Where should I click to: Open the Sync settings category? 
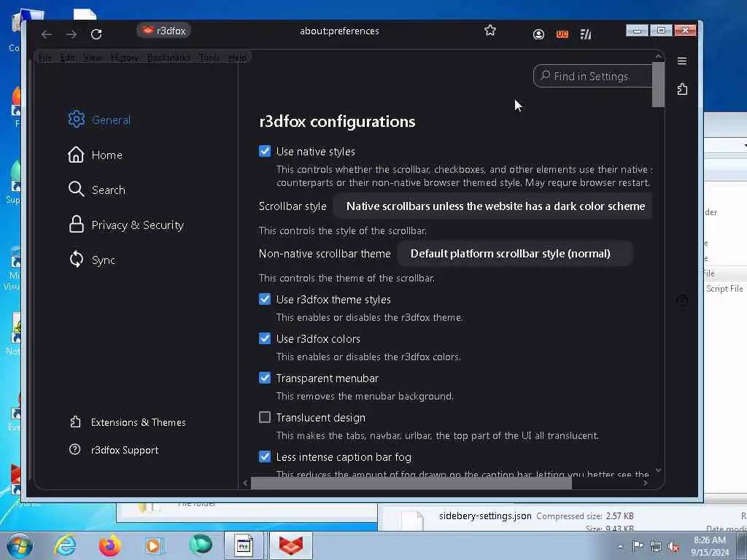point(103,260)
